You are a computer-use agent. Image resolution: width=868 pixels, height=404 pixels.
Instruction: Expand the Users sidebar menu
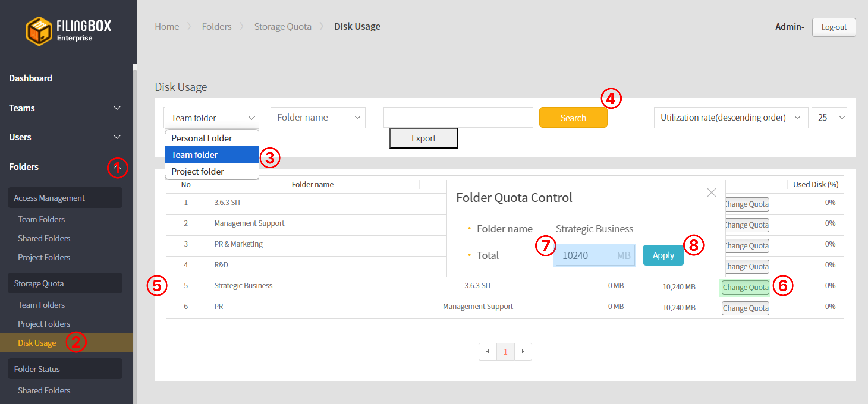point(117,137)
